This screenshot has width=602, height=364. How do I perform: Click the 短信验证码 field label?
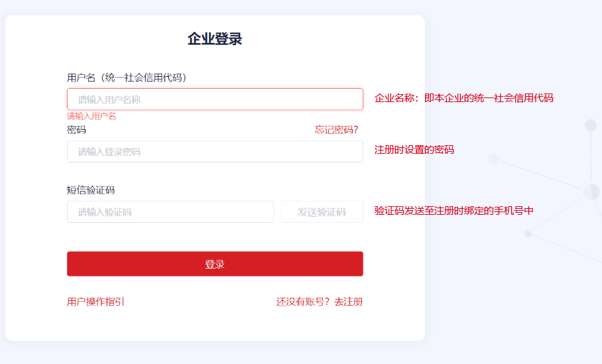(x=91, y=190)
